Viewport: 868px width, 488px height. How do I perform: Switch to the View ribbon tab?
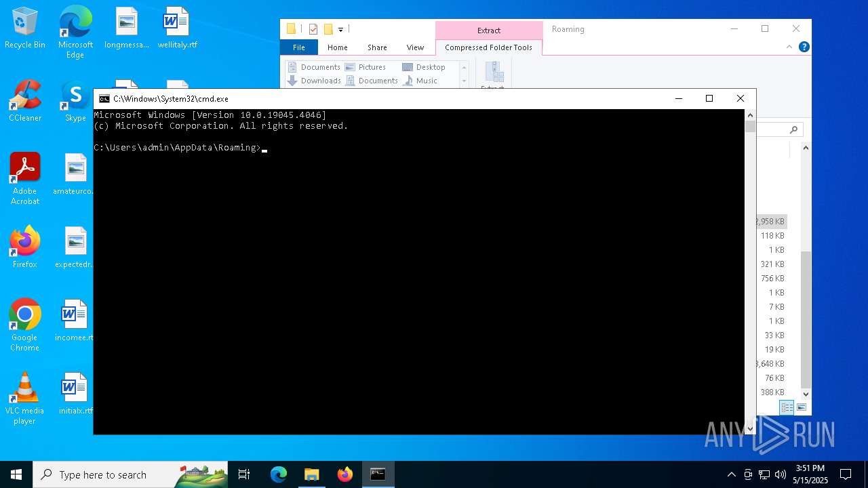415,47
